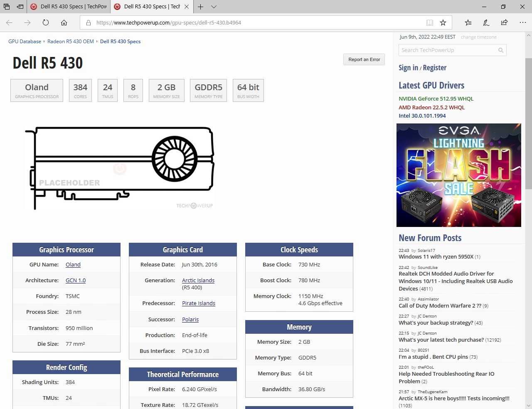Click the search magnifier icon
The width and height of the screenshot is (532, 409).
(x=501, y=50)
